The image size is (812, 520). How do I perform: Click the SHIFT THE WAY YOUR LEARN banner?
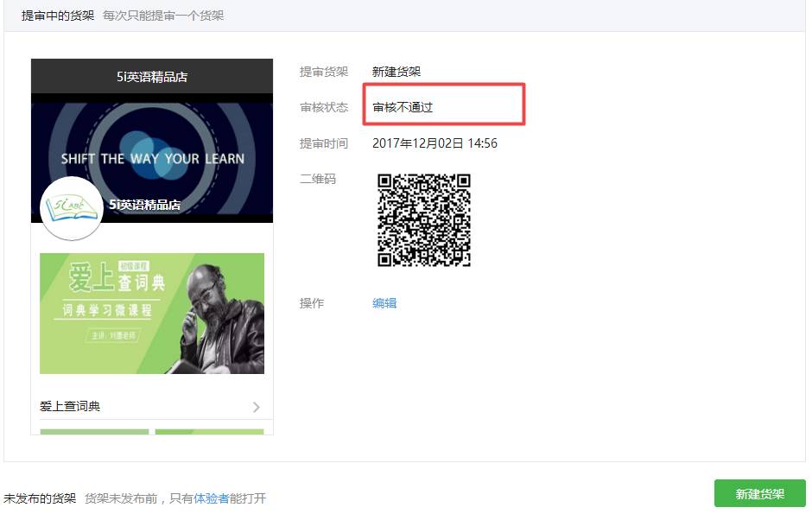(x=152, y=158)
